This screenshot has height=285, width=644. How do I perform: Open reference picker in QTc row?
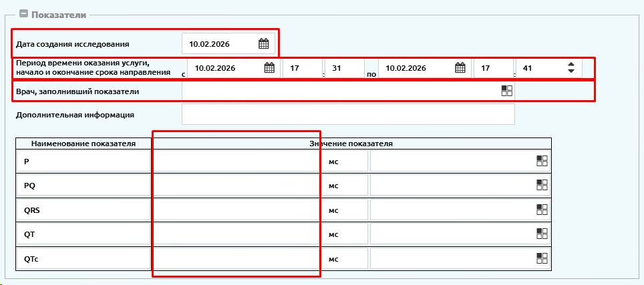[542, 258]
